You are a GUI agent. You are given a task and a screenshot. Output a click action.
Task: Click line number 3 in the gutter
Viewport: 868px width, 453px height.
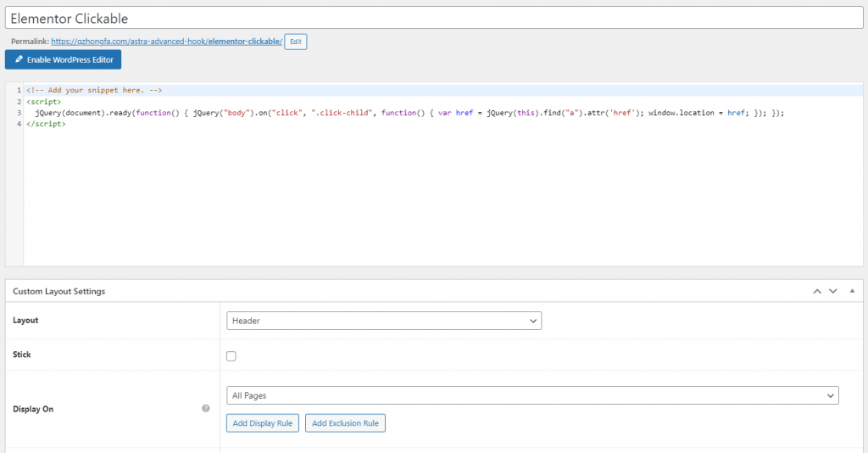[19, 113]
